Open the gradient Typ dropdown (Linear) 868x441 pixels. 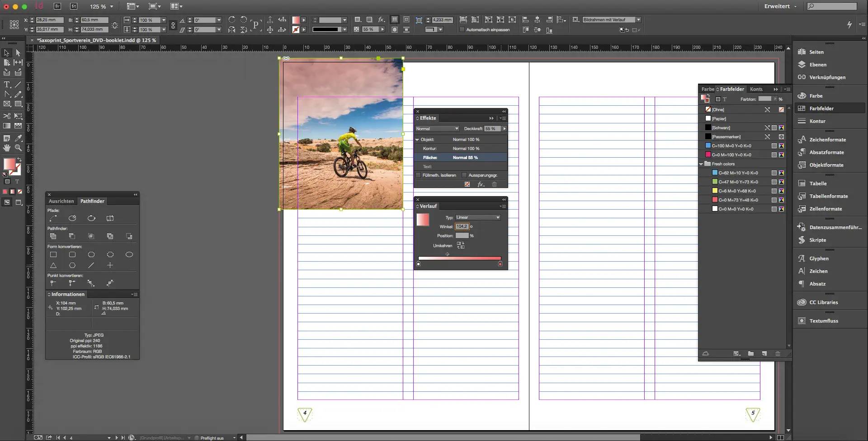click(x=477, y=217)
